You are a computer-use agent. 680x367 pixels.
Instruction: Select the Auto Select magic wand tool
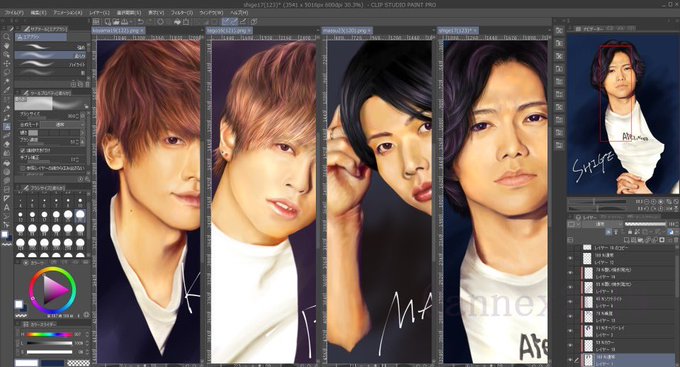click(x=6, y=81)
